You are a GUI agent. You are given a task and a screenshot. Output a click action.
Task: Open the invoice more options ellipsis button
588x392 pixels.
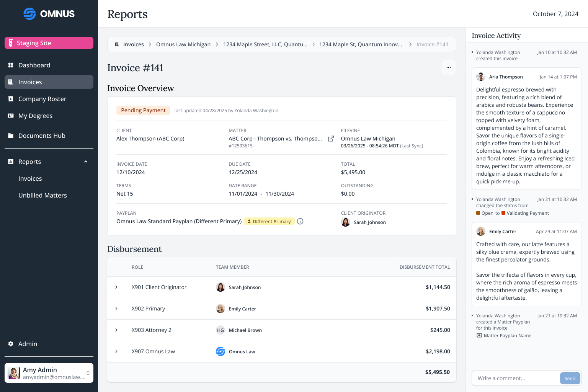448,67
